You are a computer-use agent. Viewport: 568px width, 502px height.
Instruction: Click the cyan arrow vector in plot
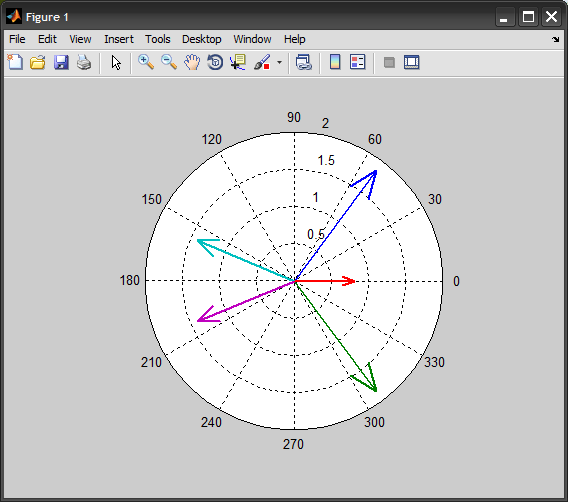click(246, 260)
